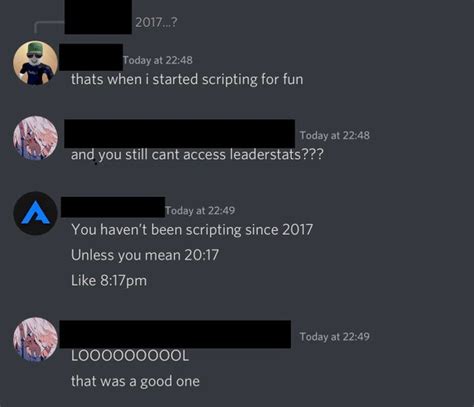Select the message 'thats when i started scripting for fun'
The width and height of the screenshot is (474, 407).
[x=187, y=79]
